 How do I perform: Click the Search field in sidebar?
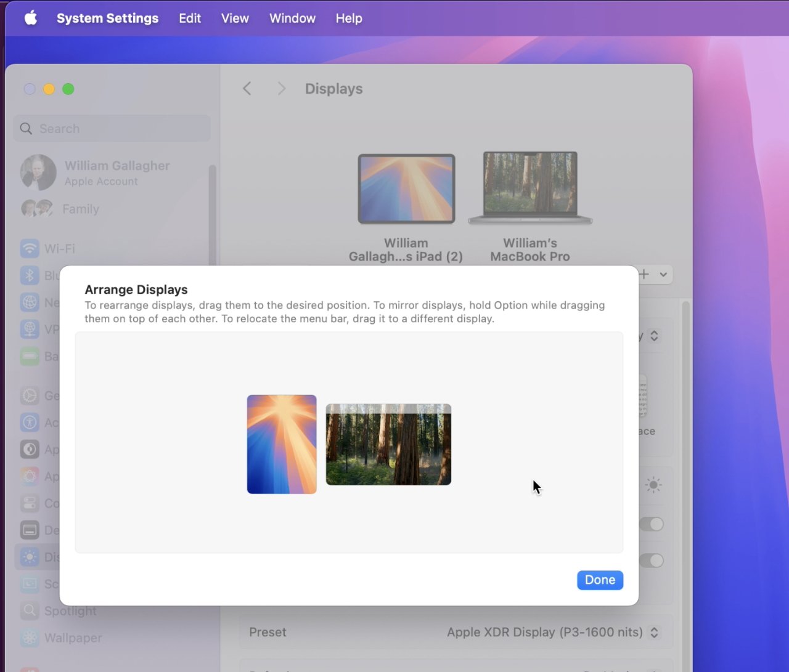(x=112, y=129)
